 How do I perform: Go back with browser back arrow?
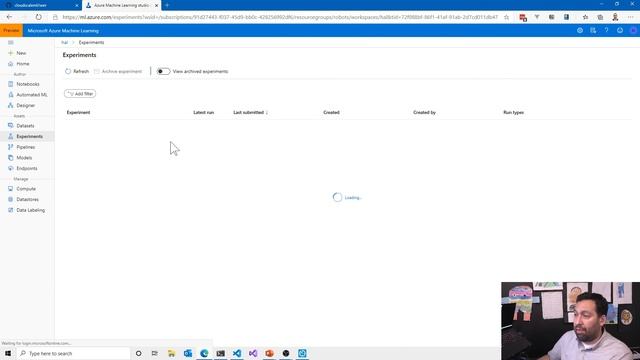(9, 17)
